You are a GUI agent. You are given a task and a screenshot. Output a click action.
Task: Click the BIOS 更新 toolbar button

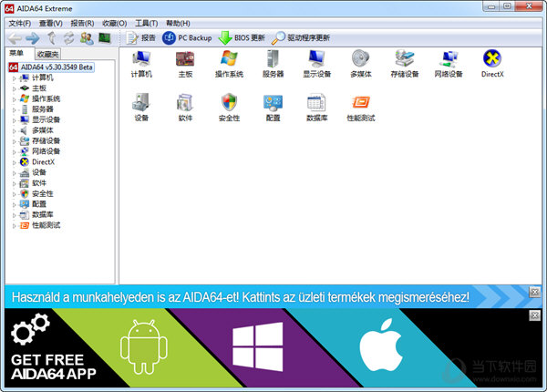[x=242, y=37]
